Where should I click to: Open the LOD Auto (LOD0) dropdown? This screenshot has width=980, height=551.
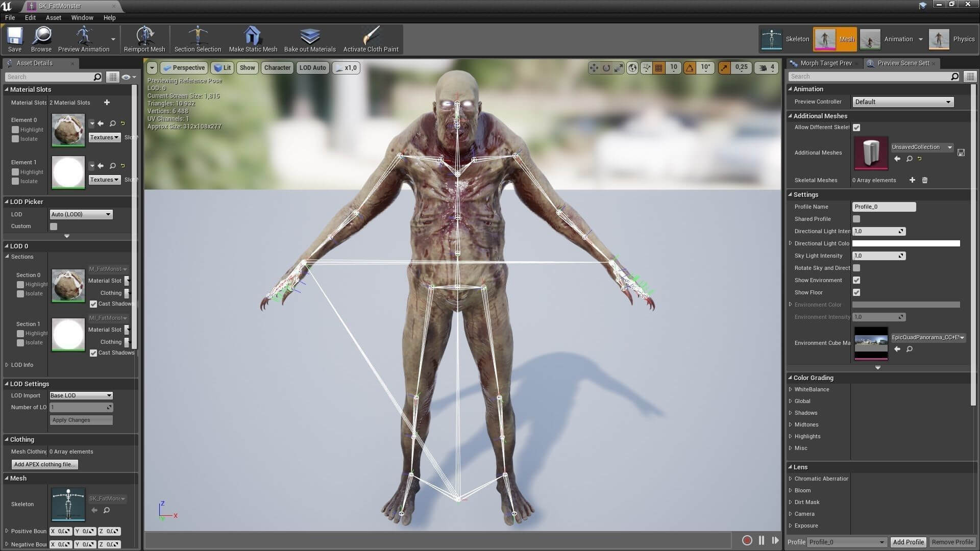81,214
